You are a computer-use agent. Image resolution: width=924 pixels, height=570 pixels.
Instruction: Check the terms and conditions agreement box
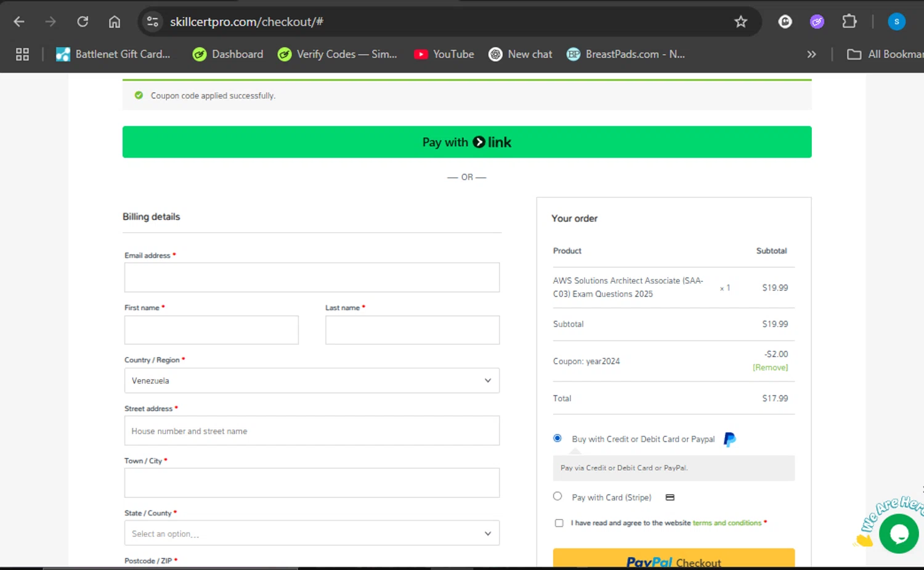tap(559, 523)
